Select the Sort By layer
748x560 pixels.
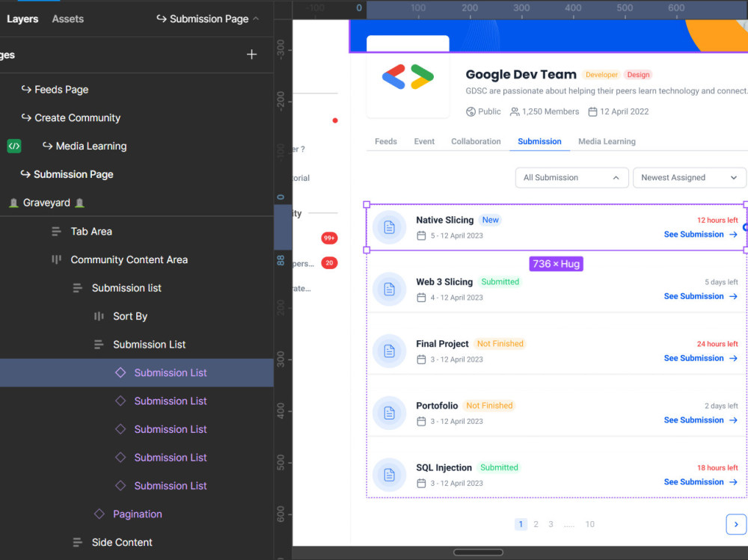[x=129, y=316]
